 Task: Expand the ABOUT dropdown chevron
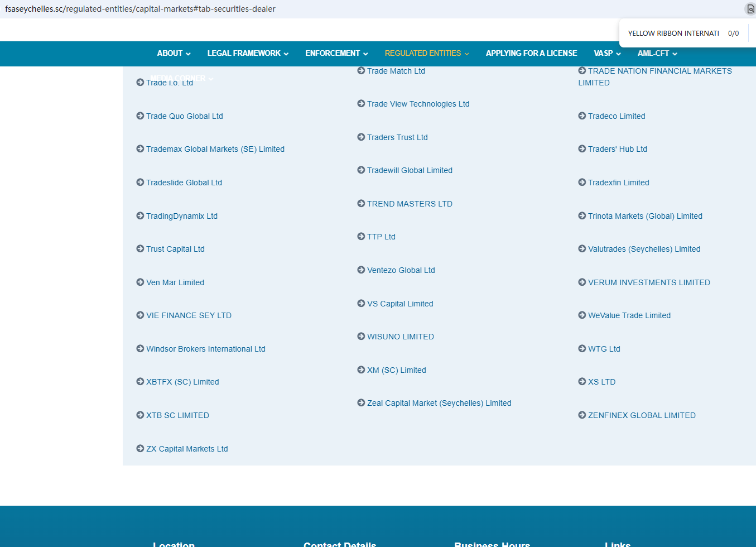click(188, 54)
